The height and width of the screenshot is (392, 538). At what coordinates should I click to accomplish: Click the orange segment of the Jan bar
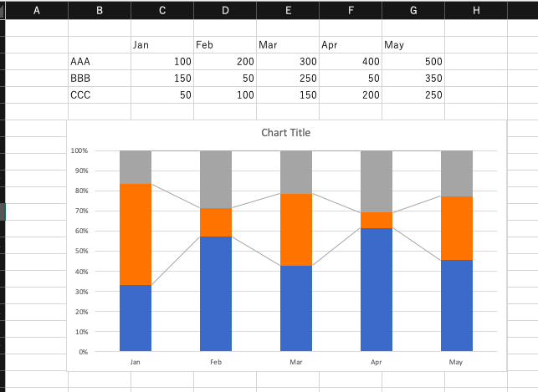click(136, 234)
